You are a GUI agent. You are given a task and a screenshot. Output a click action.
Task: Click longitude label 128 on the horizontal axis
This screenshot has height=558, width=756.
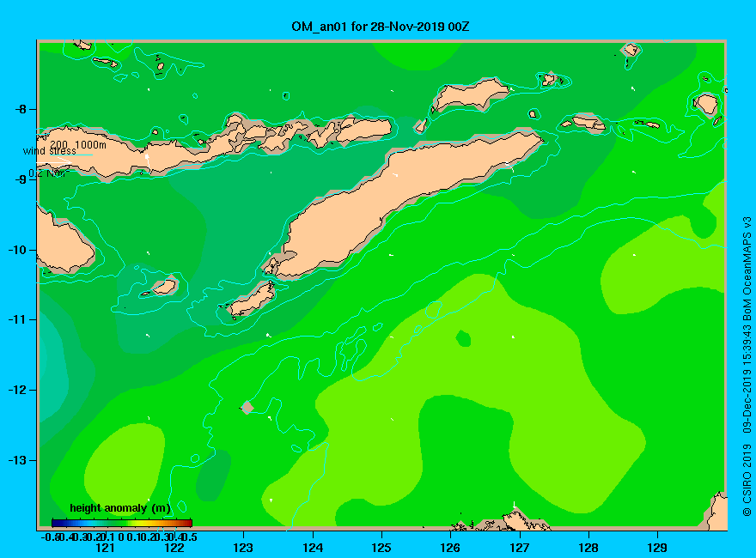[x=588, y=548]
